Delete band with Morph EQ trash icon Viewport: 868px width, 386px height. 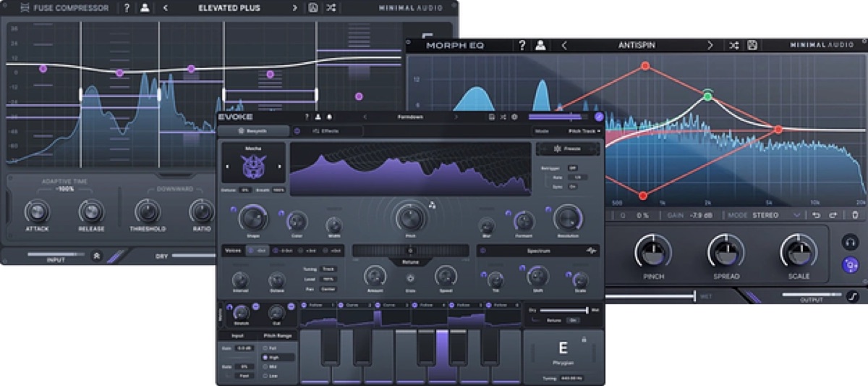point(855,215)
